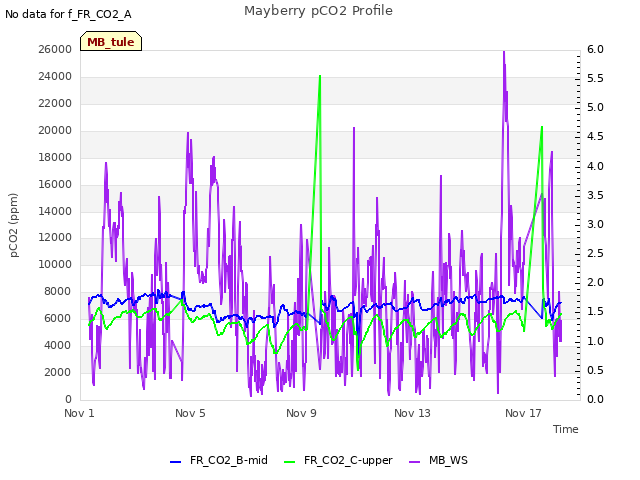
Task: Click the MB_tule site label
Action: [x=111, y=42]
